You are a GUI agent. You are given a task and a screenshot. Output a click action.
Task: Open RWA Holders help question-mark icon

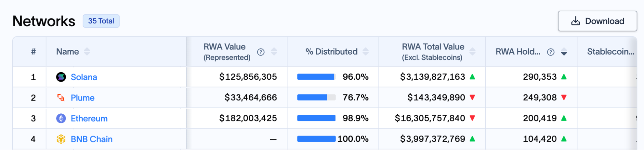tap(551, 52)
